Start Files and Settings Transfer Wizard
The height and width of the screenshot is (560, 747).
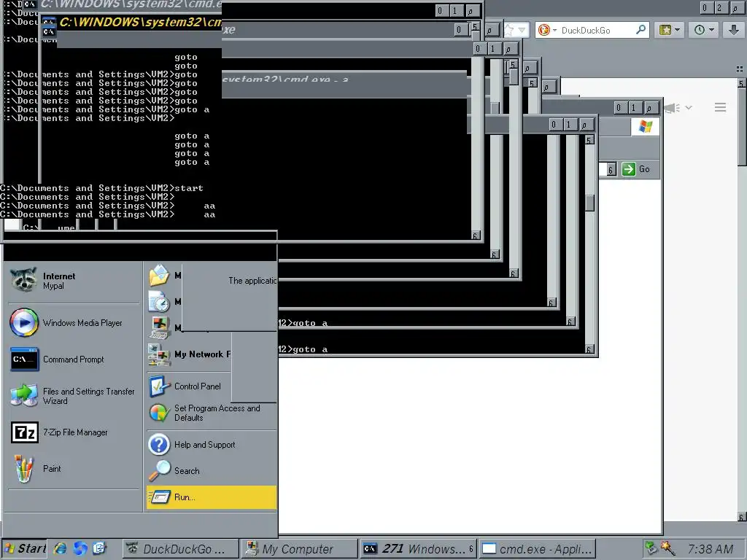[74, 396]
